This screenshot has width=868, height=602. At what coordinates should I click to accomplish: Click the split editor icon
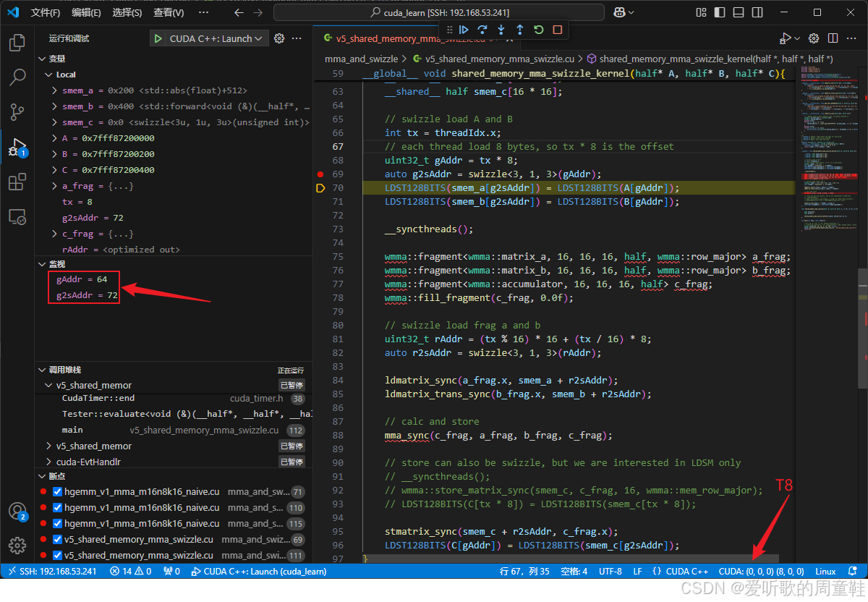[x=833, y=38]
